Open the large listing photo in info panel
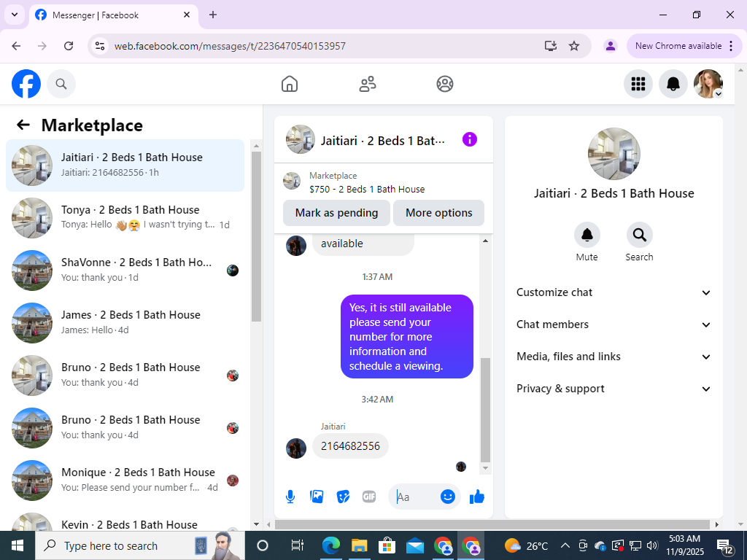Viewport: 747px width, 560px height. (x=614, y=153)
